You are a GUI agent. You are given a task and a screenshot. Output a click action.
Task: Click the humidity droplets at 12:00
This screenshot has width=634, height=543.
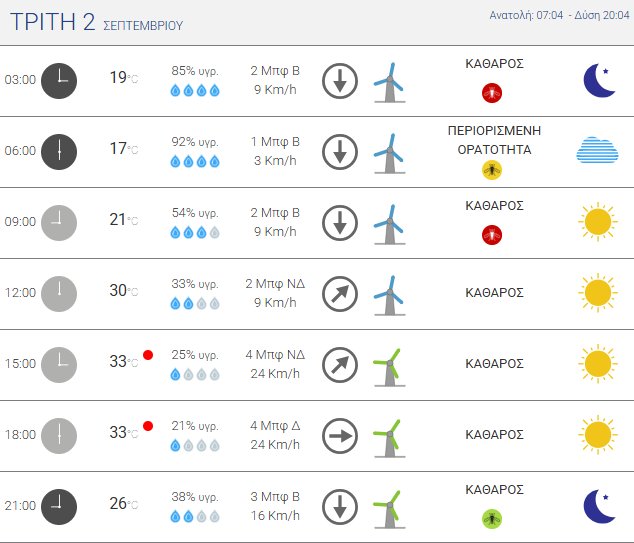click(x=195, y=303)
